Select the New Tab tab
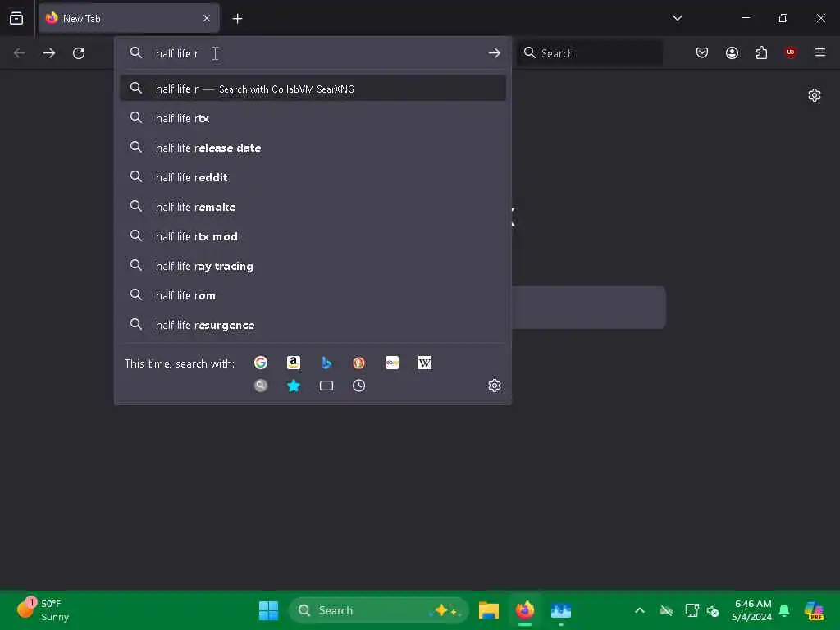The image size is (840, 630). pyautogui.click(x=129, y=18)
